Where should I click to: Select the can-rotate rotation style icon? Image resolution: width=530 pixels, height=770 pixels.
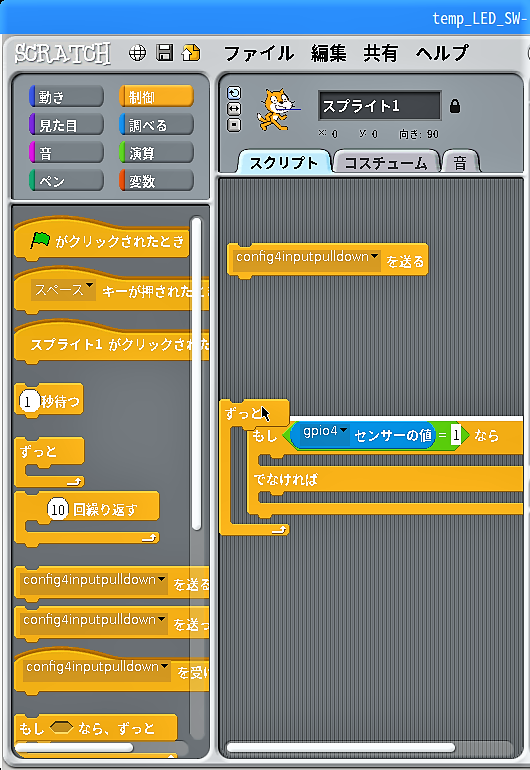tap(234, 93)
